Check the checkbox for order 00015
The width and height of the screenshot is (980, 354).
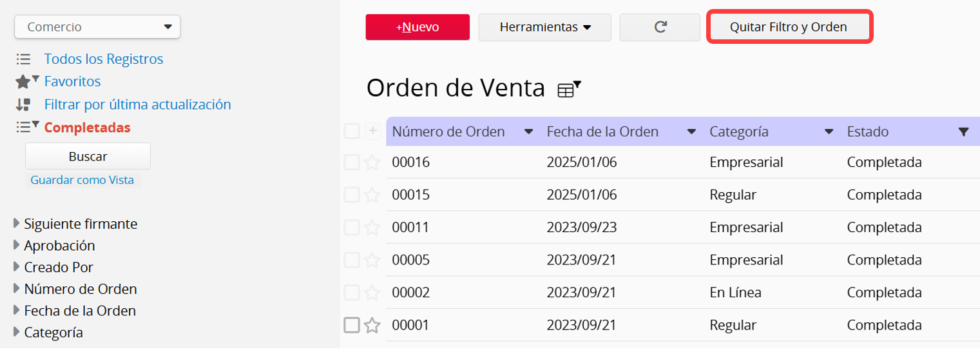[351, 195]
